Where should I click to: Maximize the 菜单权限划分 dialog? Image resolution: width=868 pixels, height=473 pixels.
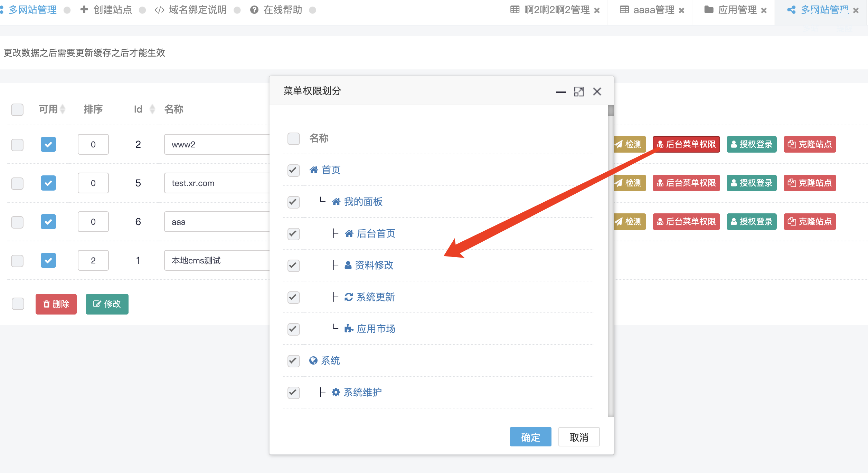click(x=579, y=91)
